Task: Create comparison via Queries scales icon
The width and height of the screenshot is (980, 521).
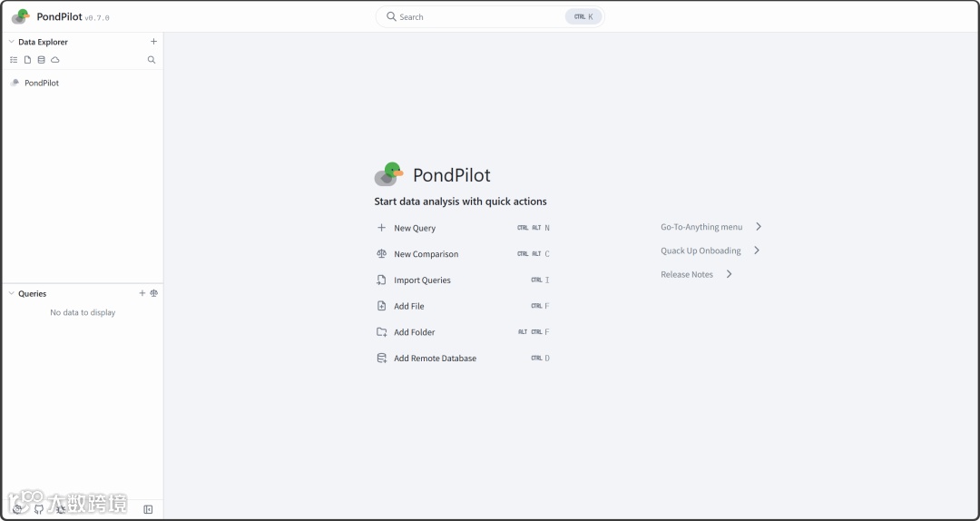Action: click(153, 292)
